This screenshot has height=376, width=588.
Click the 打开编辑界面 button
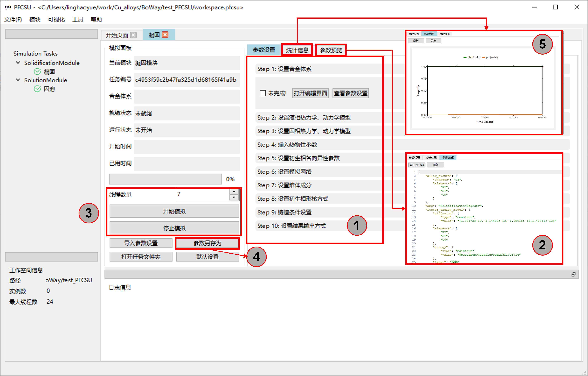(310, 93)
